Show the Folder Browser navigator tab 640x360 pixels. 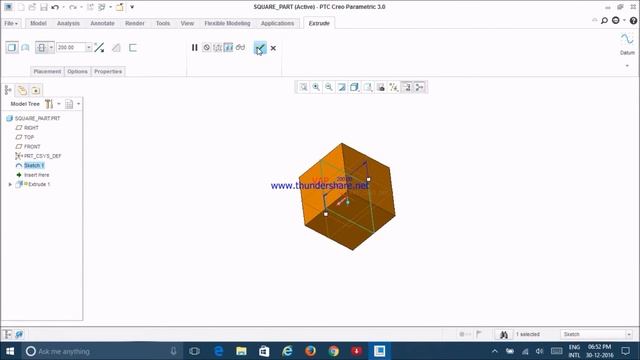(x=22, y=90)
